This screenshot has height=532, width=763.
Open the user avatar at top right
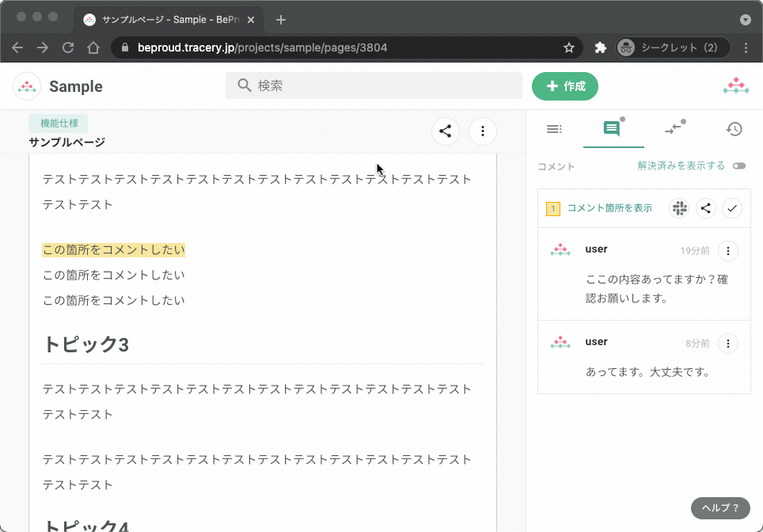pos(735,85)
